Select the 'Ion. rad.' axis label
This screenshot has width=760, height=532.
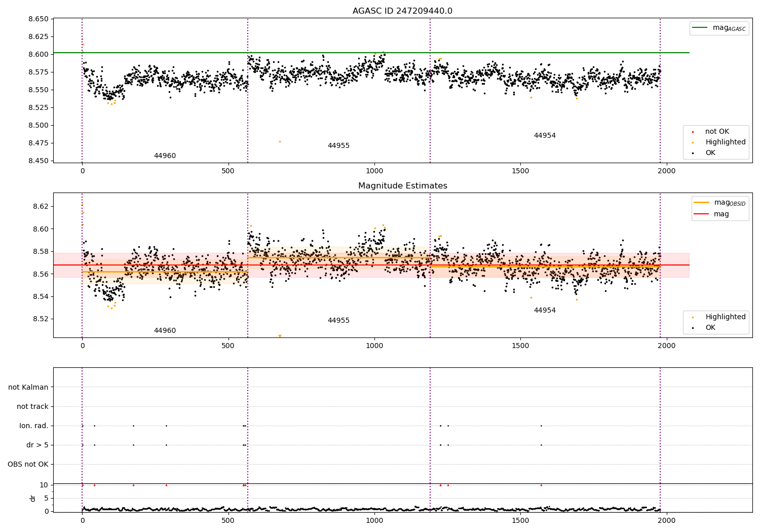coord(34,426)
